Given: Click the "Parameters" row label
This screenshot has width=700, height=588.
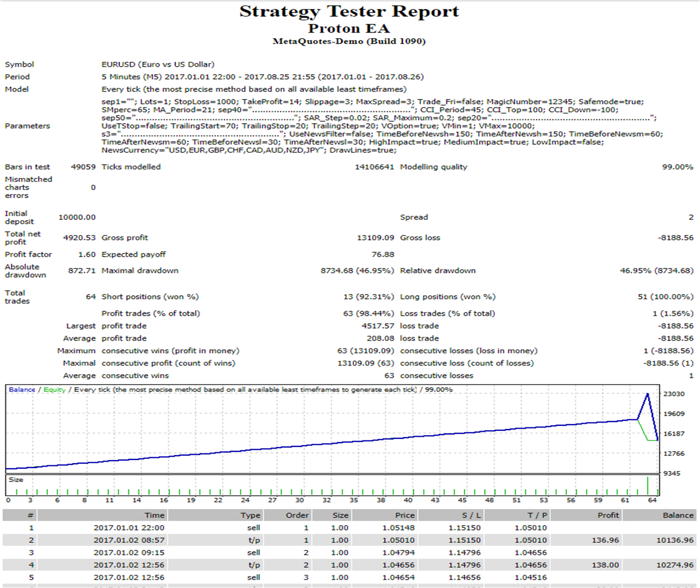Looking at the screenshot, I should coord(28,126).
